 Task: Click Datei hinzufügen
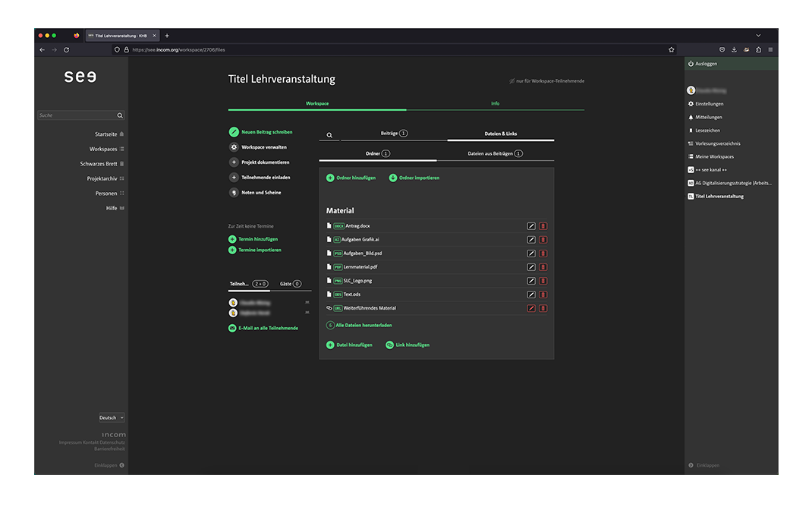pos(349,345)
